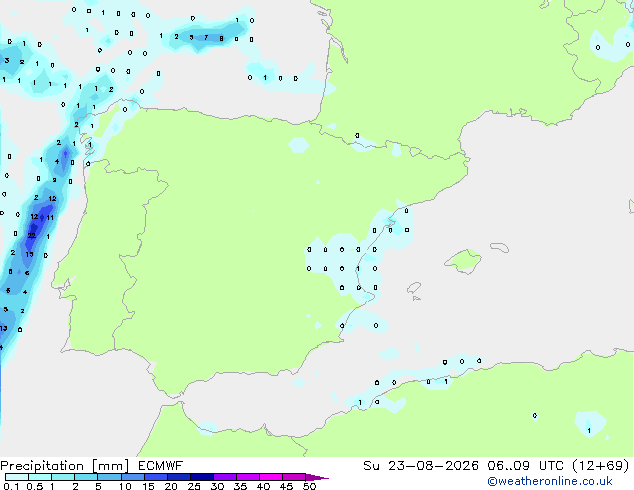Click the '0.5' legend scale label
This screenshot has width=634, height=490.
point(35,486)
